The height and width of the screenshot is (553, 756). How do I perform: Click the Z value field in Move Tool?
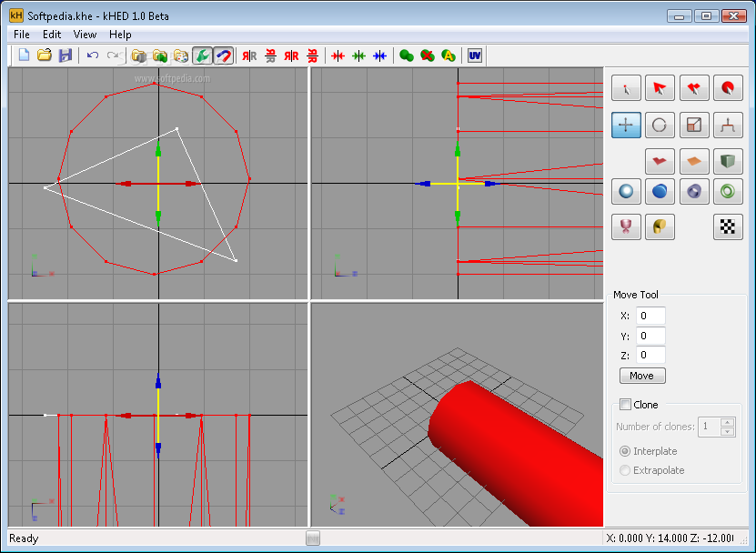(650, 355)
